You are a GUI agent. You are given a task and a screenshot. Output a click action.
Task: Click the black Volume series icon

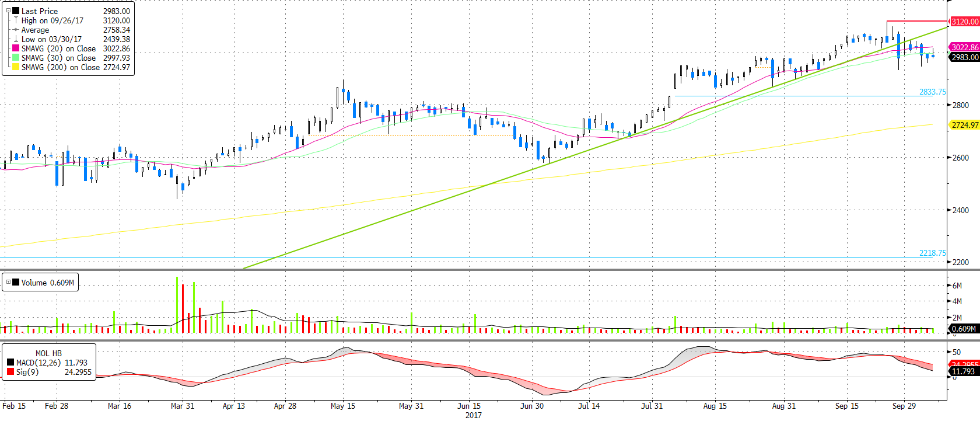[x=16, y=283]
